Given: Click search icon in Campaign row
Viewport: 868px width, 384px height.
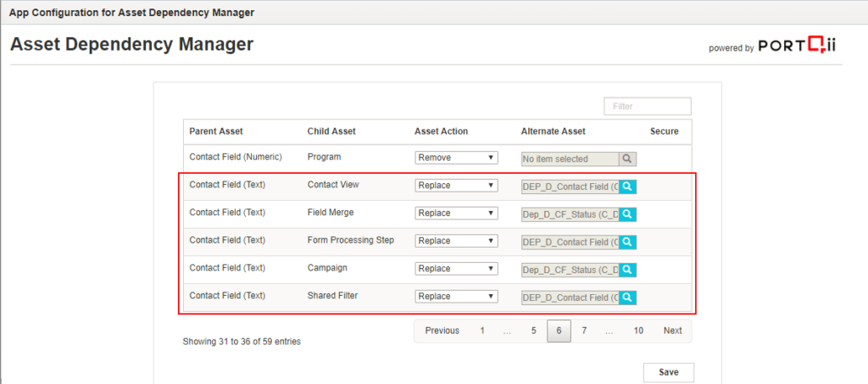Looking at the screenshot, I should click(x=627, y=270).
